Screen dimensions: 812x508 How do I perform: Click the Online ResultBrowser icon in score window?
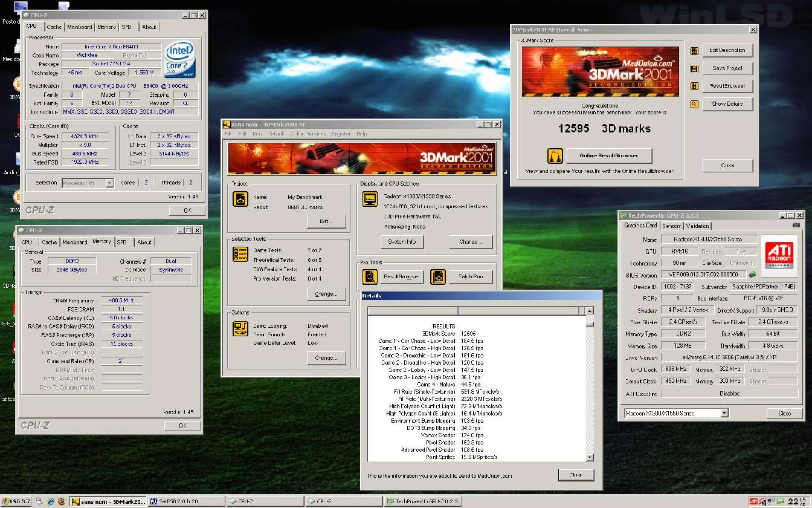click(555, 156)
